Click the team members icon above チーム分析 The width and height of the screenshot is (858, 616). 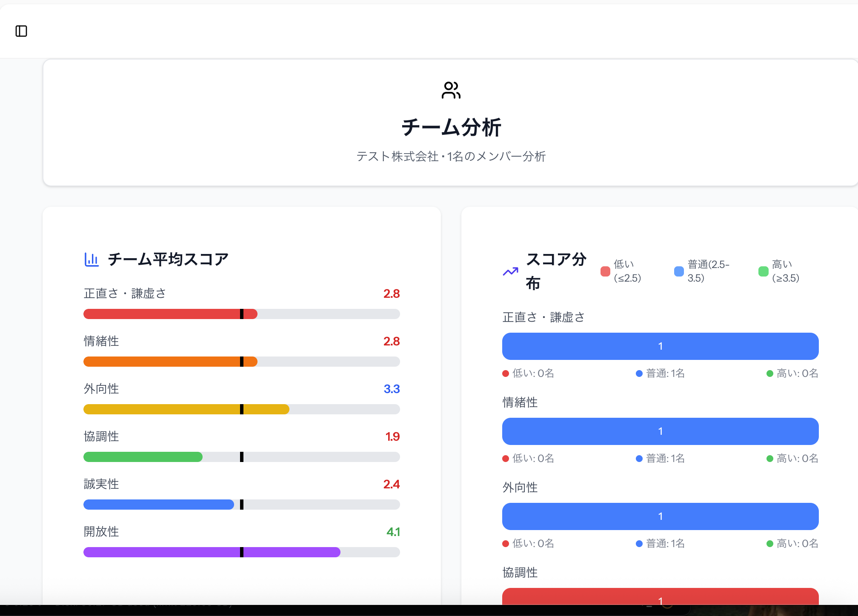(x=451, y=91)
